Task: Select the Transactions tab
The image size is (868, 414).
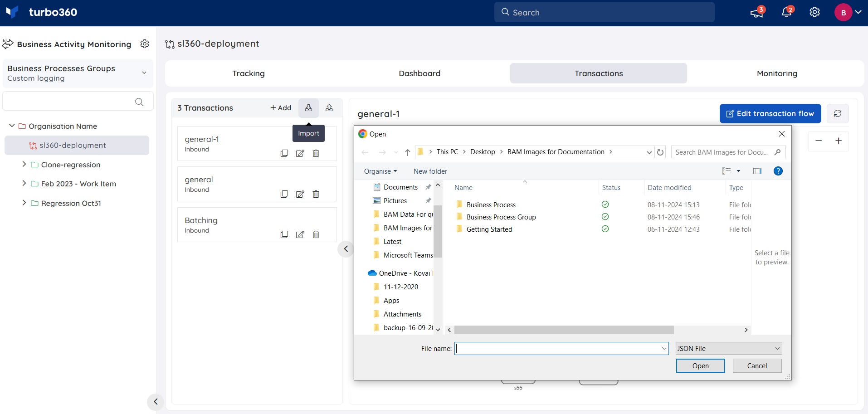Action: coord(599,73)
